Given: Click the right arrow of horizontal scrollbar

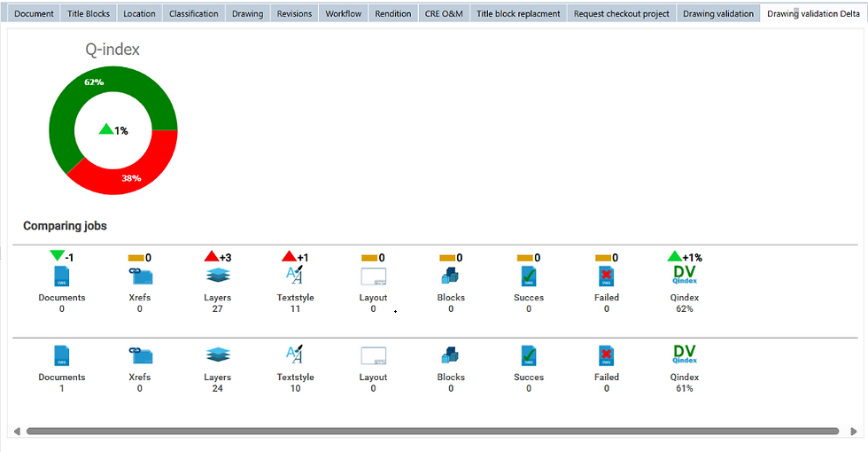Looking at the screenshot, I should coord(854,432).
